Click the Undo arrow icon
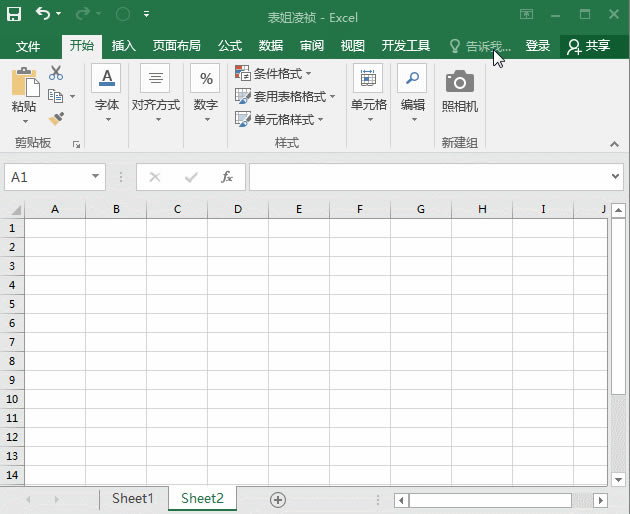630x514 pixels. coord(43,15)
